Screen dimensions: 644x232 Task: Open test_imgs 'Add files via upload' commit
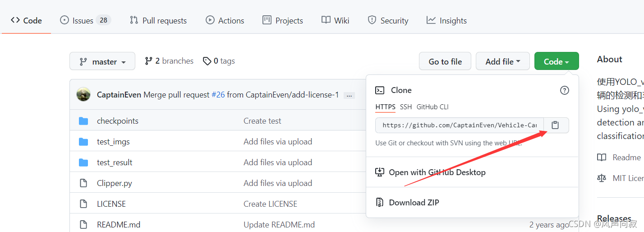point(278,142)
